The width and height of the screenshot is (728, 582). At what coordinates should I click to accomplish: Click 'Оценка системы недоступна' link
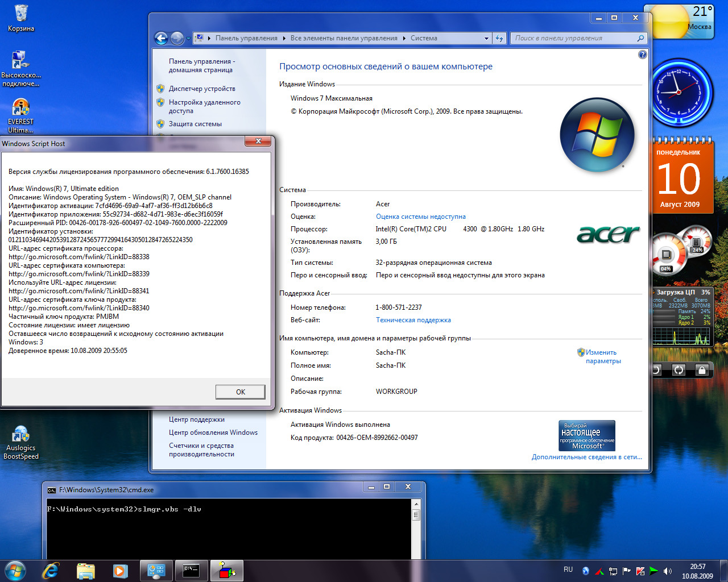pyautogui.click(x=421, y=217)
